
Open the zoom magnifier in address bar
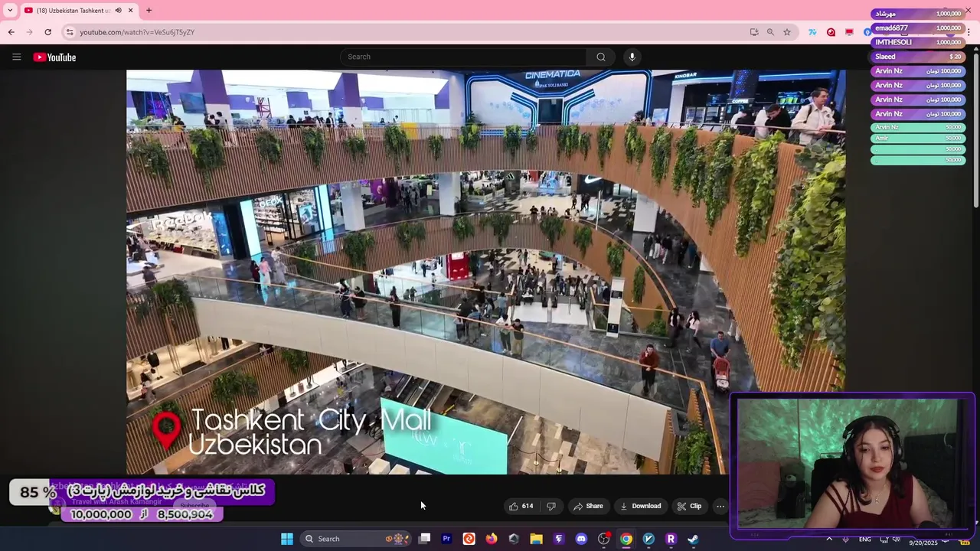click(x=770, y=32)
